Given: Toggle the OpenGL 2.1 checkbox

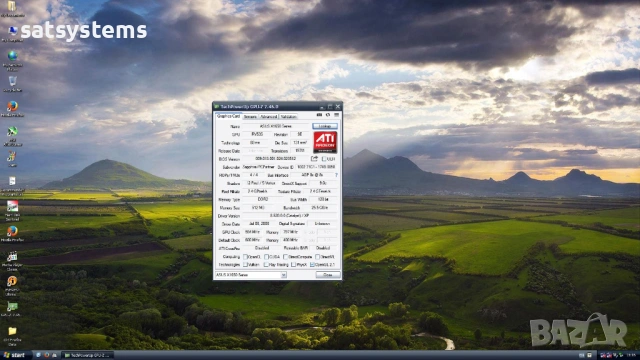Looking at the screenshot, I should pyautogui.click(x=312, y=264).
